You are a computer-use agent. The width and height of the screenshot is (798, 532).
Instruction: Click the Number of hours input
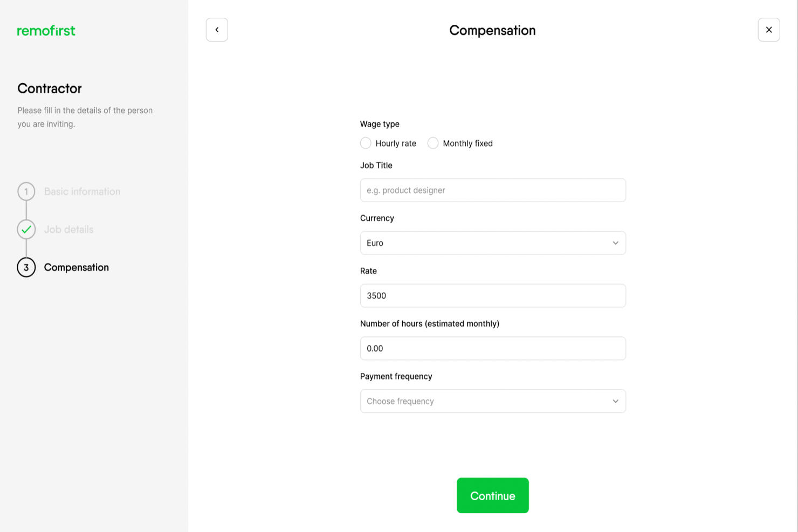[x=492, y=349]
